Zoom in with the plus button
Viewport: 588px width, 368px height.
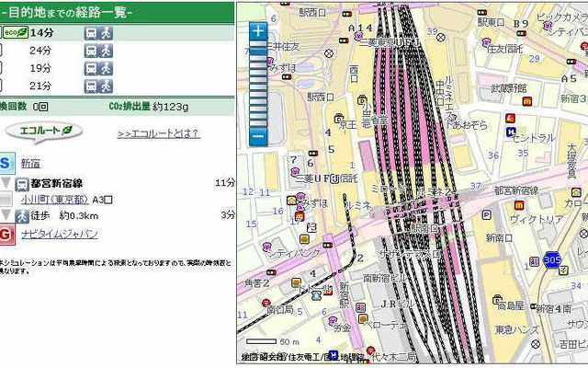[258, 30]
